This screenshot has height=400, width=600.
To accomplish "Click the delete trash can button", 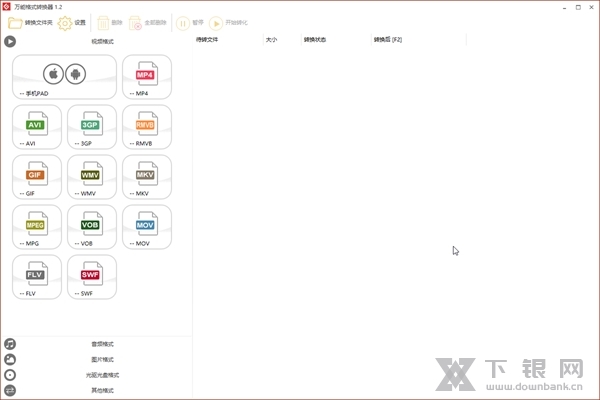I will point(109,23).
